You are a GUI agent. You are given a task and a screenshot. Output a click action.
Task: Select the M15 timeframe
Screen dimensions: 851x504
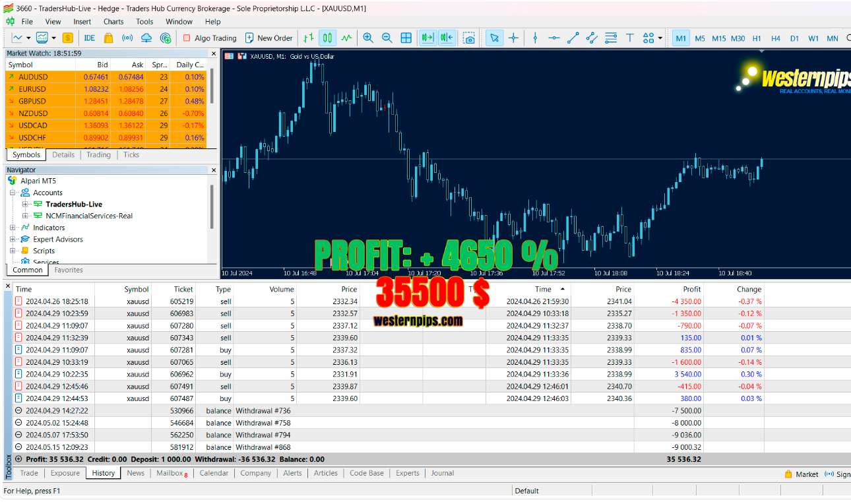coord(718,38)
